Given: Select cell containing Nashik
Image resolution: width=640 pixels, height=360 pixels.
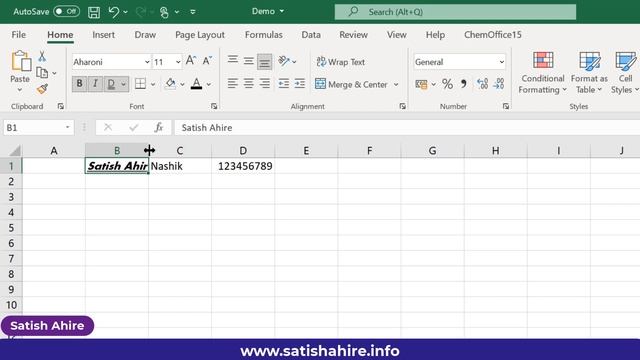Looking at the screenshot, I should (180, 166).
